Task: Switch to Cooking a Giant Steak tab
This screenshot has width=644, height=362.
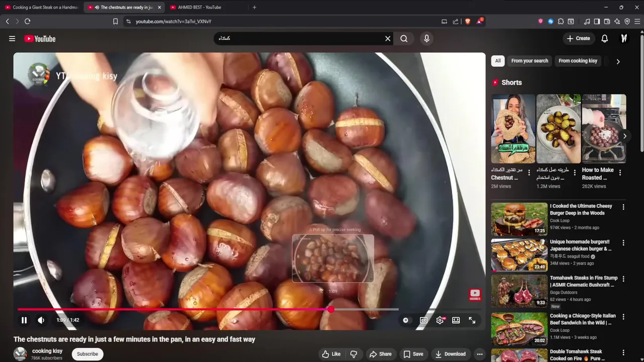Action: (41, 7)
